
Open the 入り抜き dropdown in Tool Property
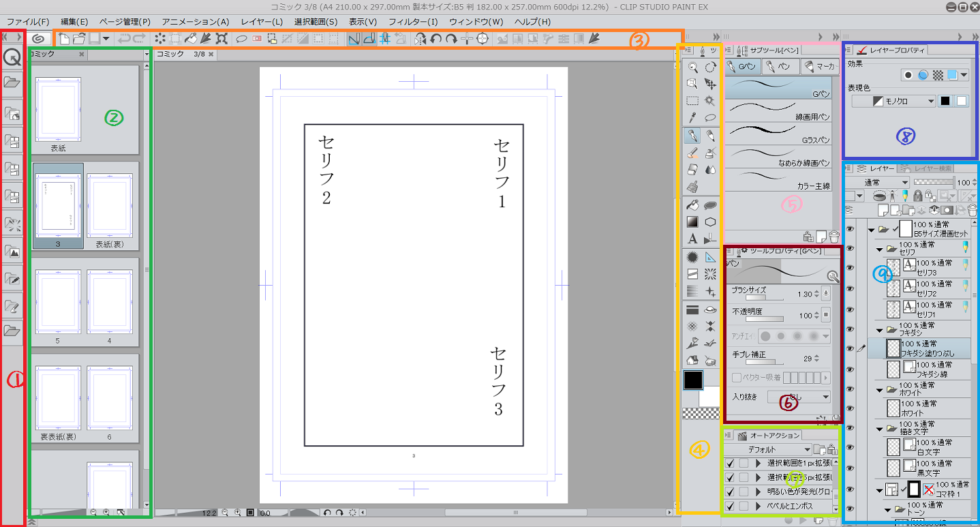pos(799,396)
